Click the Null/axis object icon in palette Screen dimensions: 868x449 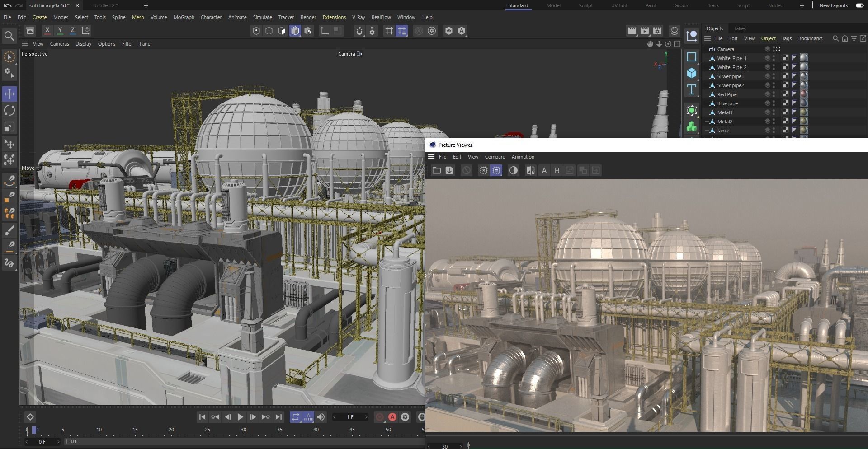[x=692, y=36]
